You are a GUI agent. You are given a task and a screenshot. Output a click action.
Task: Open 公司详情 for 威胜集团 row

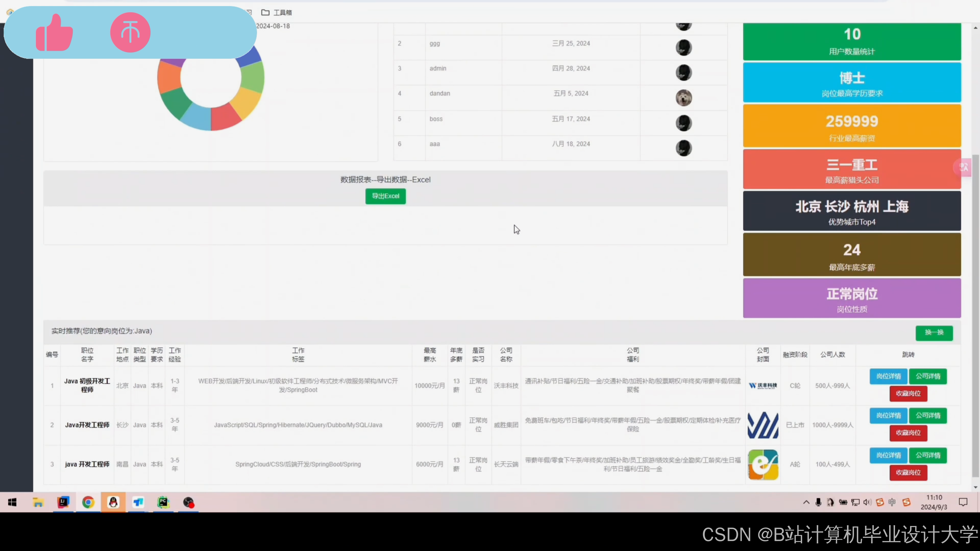928,415
